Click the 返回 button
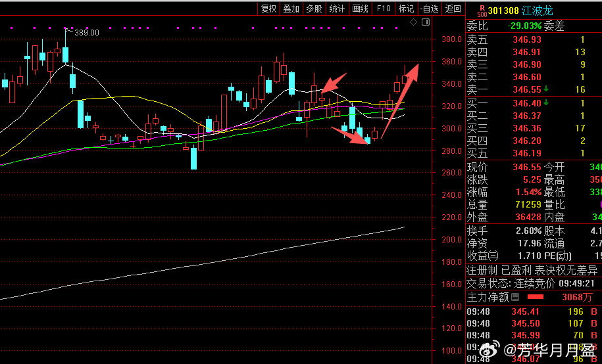Viewport: 602px width, 364px height. [x=453, y=9]
